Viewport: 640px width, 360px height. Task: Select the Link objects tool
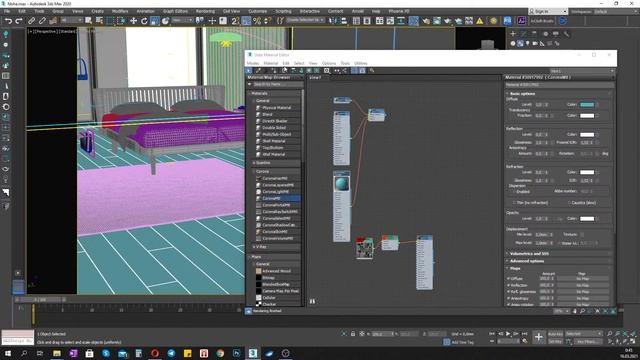tap(31, 21)
